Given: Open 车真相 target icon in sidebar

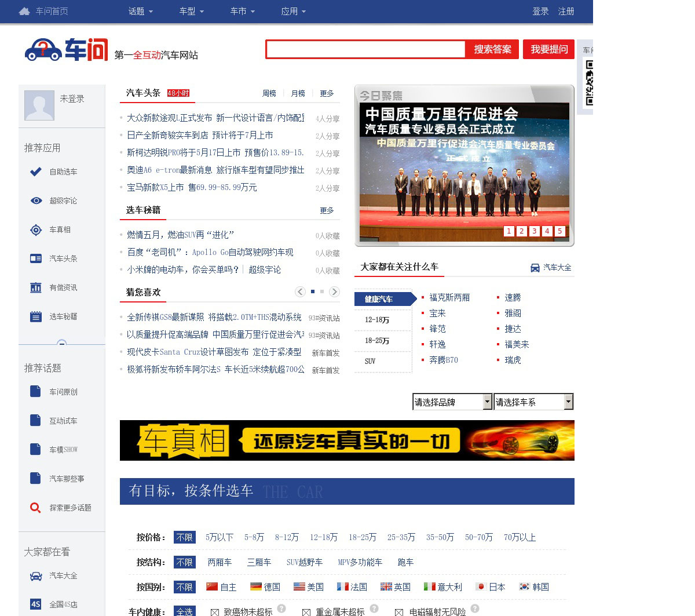Looking at the screenshot, I should tap(36, 229).
